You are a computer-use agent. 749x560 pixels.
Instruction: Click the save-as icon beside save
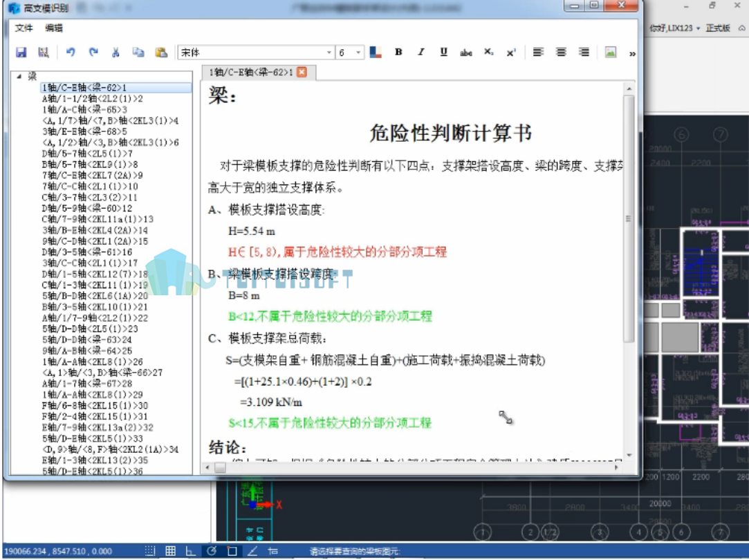click(44, 52)
